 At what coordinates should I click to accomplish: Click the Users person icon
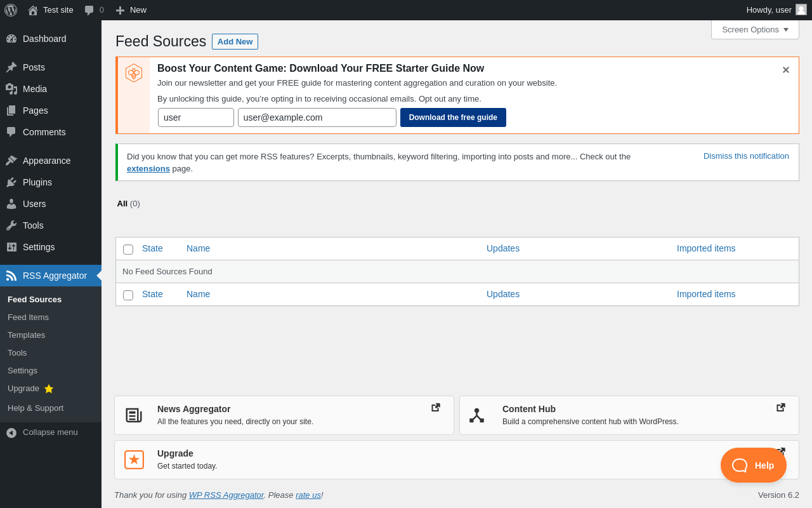point(11,204)
